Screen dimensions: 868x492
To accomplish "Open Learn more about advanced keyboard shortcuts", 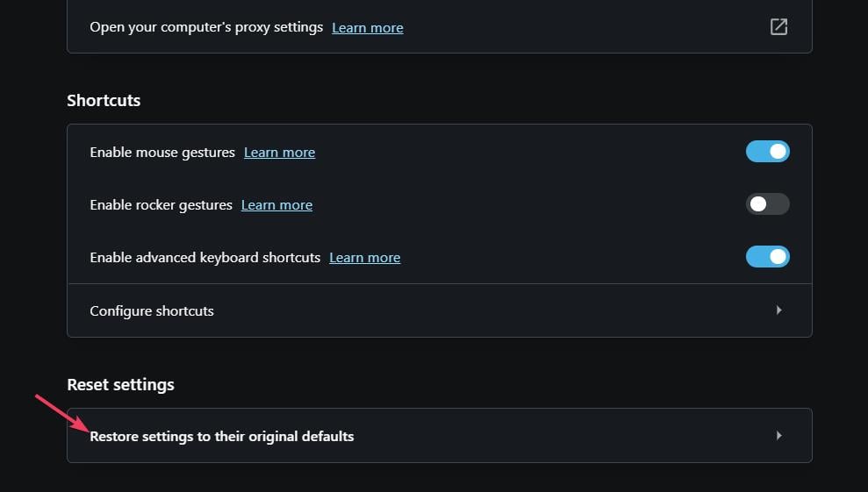I will [x=365, y=257].
